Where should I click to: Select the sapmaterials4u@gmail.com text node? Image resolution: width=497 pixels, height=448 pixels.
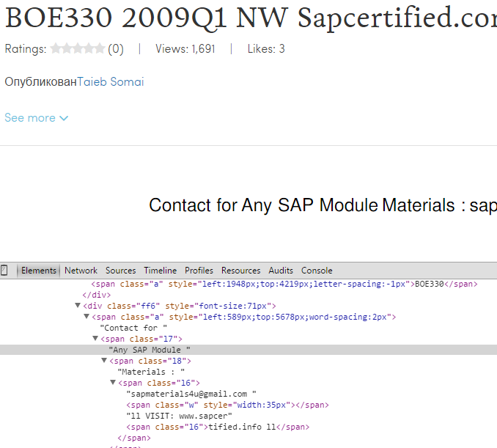[191, 394]
